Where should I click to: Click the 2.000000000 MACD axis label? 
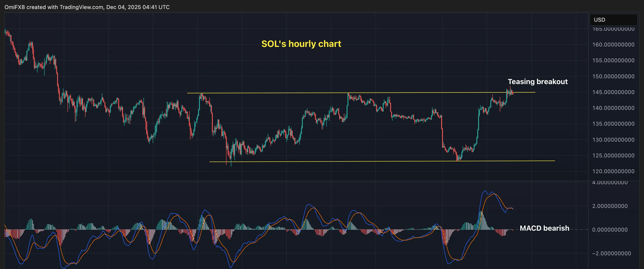point(610,206)
